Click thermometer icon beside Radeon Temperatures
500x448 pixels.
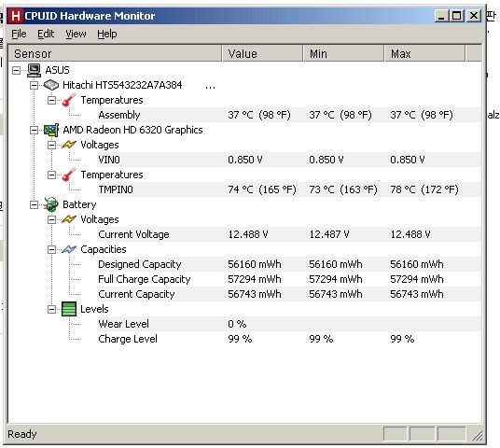pyautogui.click(x=69, y=175)
